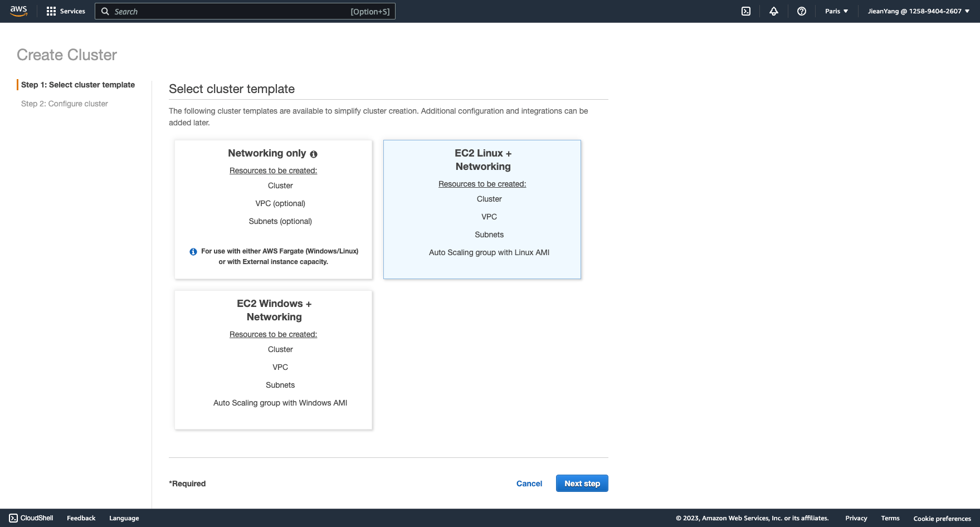Click the search magnifier icon
Image resolution: width=980 pixels, height=527 pixels.
105,11
